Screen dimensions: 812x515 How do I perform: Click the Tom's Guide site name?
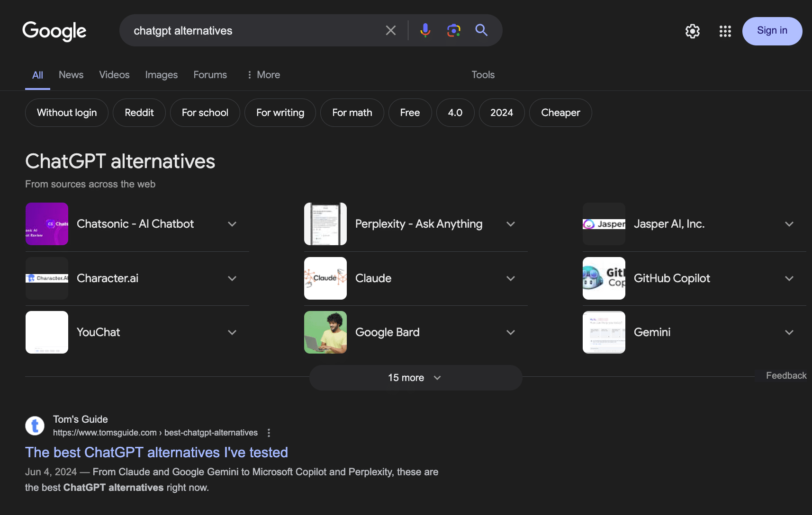click(81, 419)
